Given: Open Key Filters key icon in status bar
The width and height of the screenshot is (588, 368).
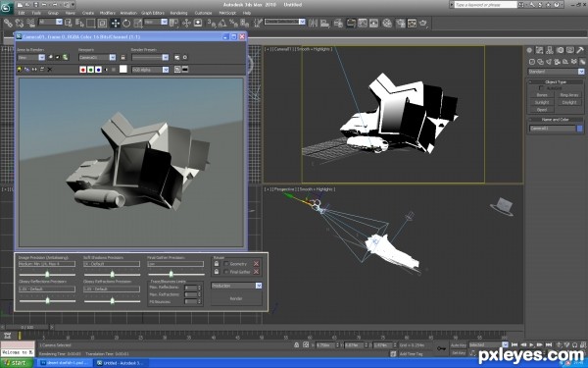Looking at the screenshot, I should pos(441,348).
